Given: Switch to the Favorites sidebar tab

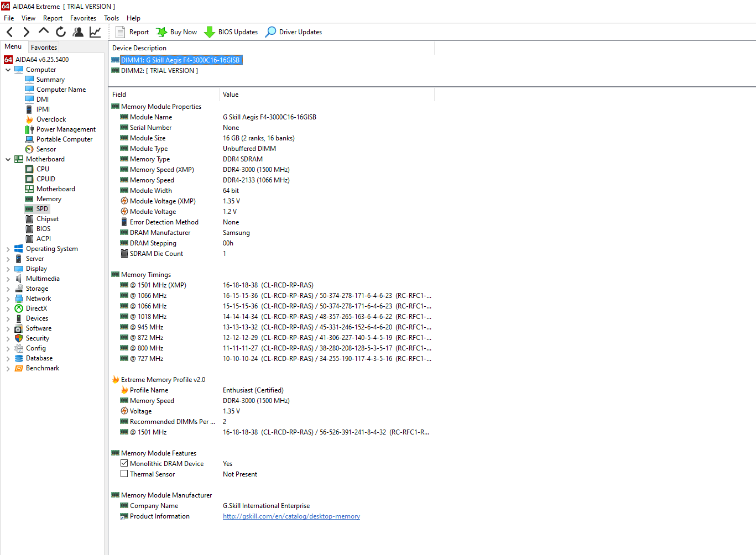Looking at the screenshot, I should tap(44, 48).
